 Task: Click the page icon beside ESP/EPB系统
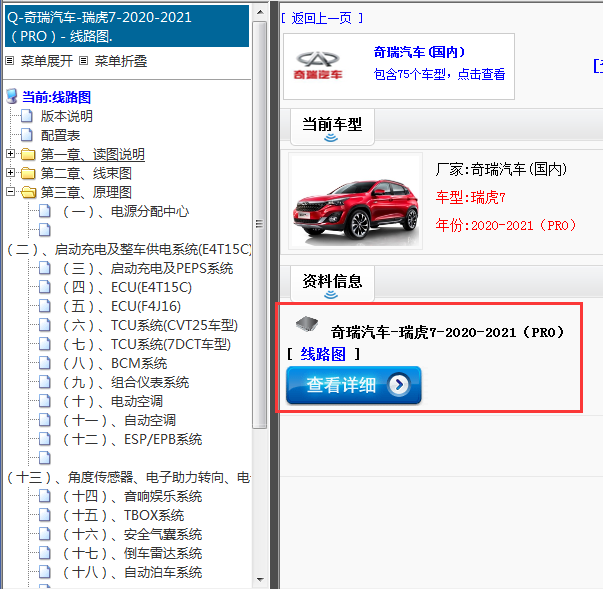pyautogui.click(x=45, y=439)
